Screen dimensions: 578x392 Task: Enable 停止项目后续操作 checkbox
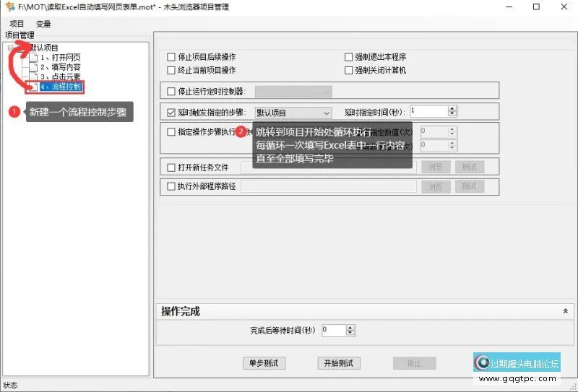click(x=171, y=57)
